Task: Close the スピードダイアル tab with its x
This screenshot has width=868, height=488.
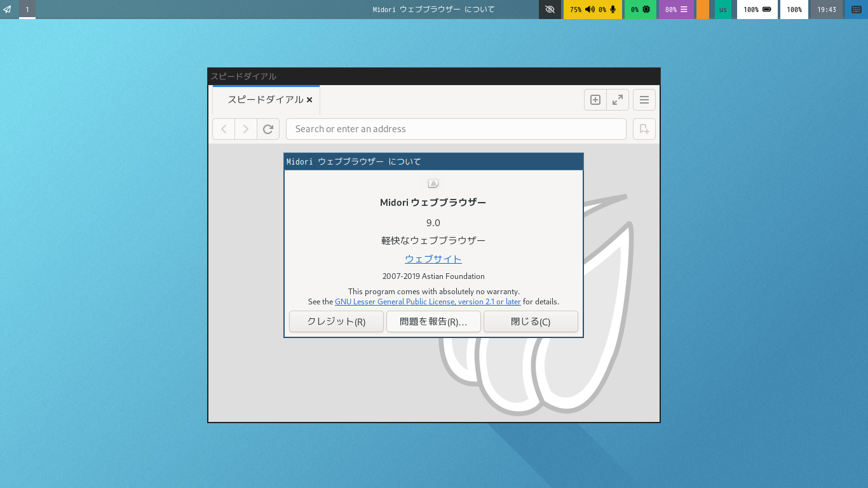Action: (x=309, y=100)
